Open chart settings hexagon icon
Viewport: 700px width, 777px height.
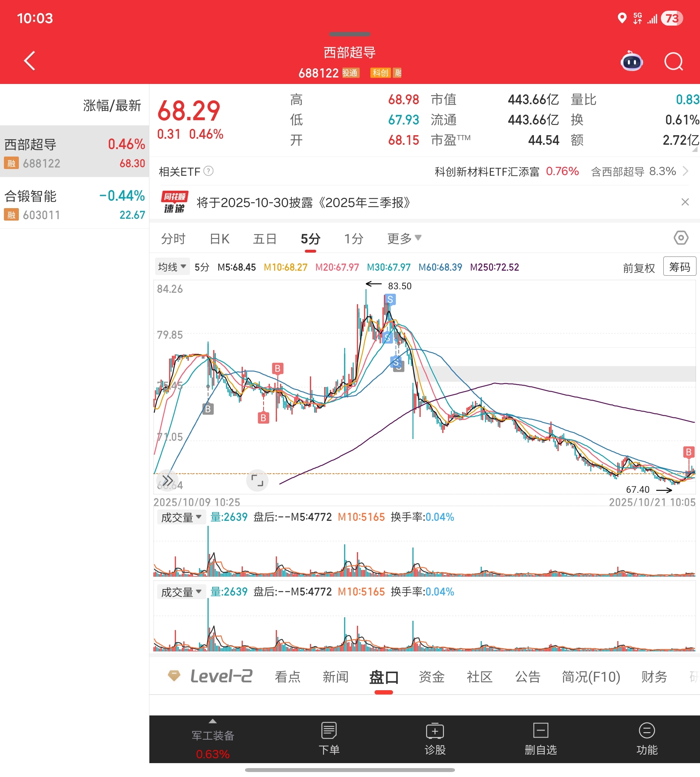681,238
